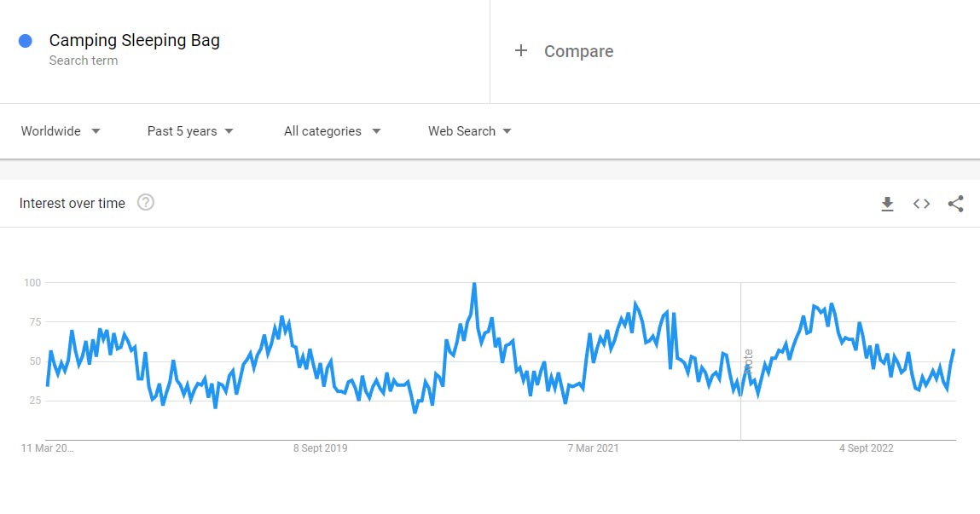Viewport: 980px width, 514px height.
Task: Click the plus icon beside Compare
Action: point(521,51)
